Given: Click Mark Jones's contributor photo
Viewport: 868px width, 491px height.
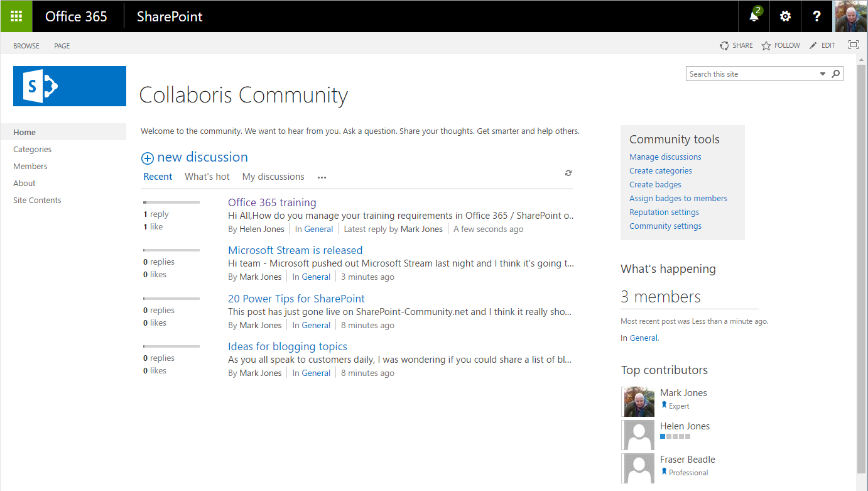Looking at the screenshot, I should [x=638, y=402].
